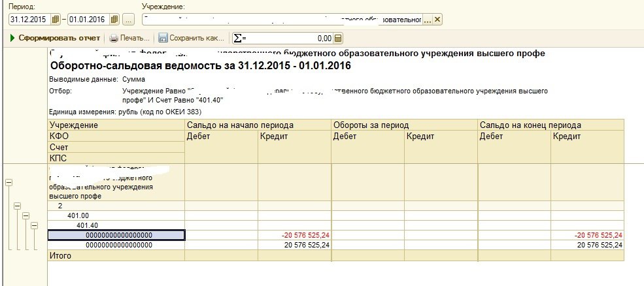The image size is (644, 286).
Task: Click the ellipsis button after the period dates
Action: click(128, 20)
